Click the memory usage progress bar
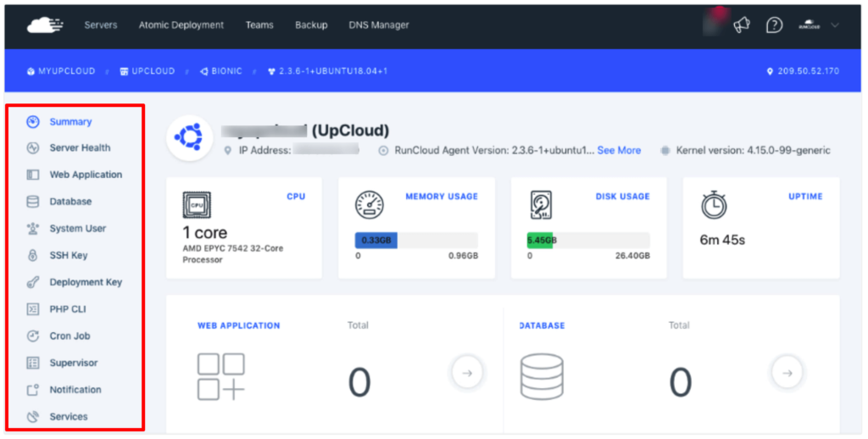The height and width of the screenshot is (439, 868). [416, 241]
